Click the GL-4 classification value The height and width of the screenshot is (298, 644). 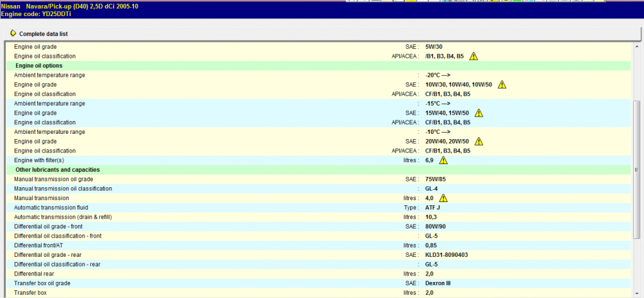coord(431,189)
